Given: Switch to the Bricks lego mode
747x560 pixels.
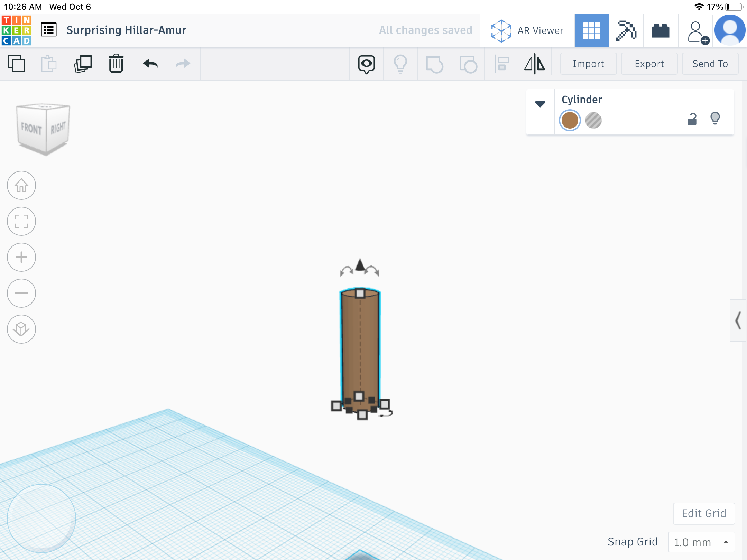Looking at the screenshot, I should 660,30.
